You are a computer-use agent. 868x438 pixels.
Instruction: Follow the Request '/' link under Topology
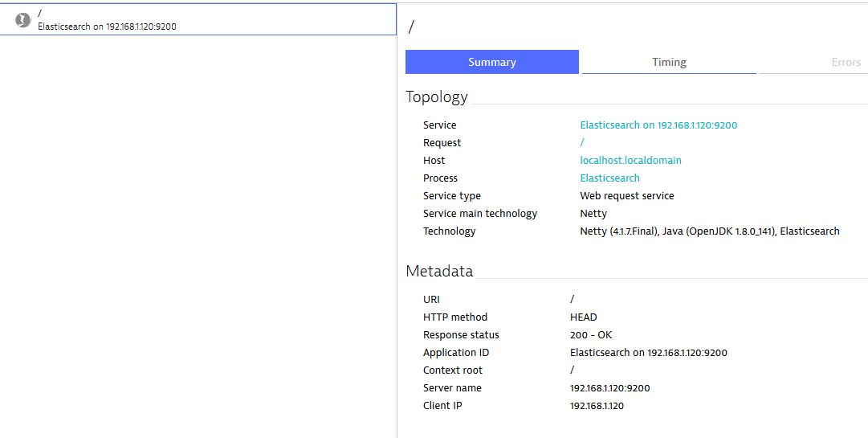[x=582, y=143]
